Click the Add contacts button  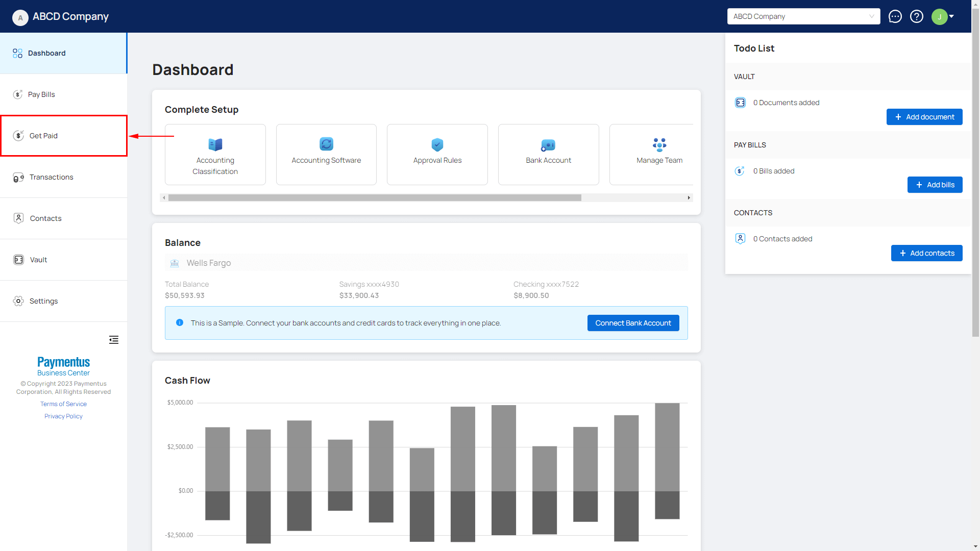click(x=926, y=253)
